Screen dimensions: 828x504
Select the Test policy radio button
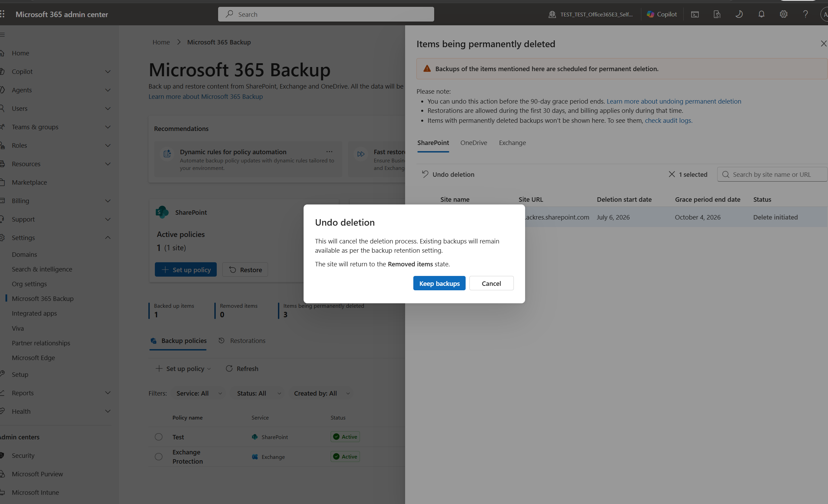pyautogui.click(x=159, y=437)
